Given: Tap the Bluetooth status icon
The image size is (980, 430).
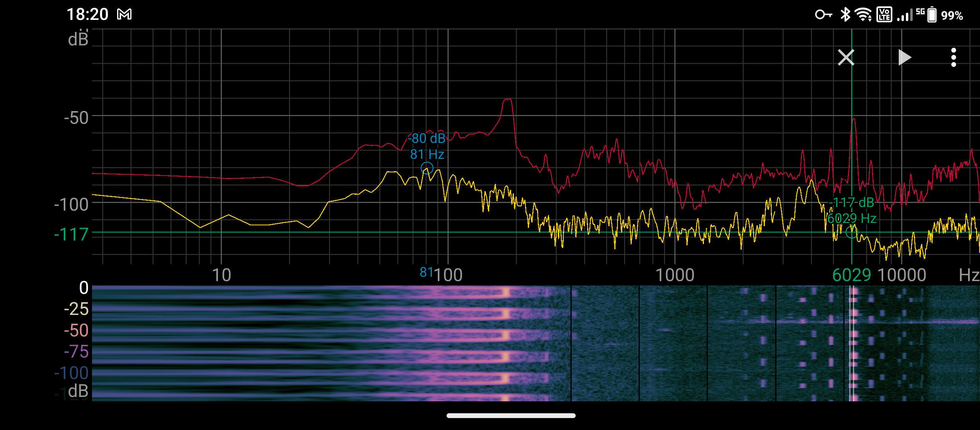Looking at the screenshot, I should [x=845, y=15].
